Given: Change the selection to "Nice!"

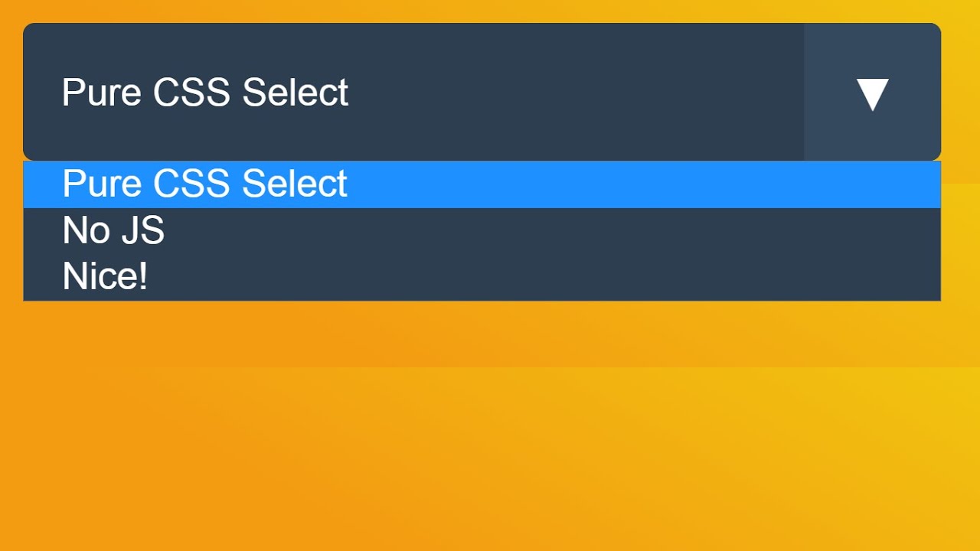Looking at the screenshot, I should click(x=105, y=276).
